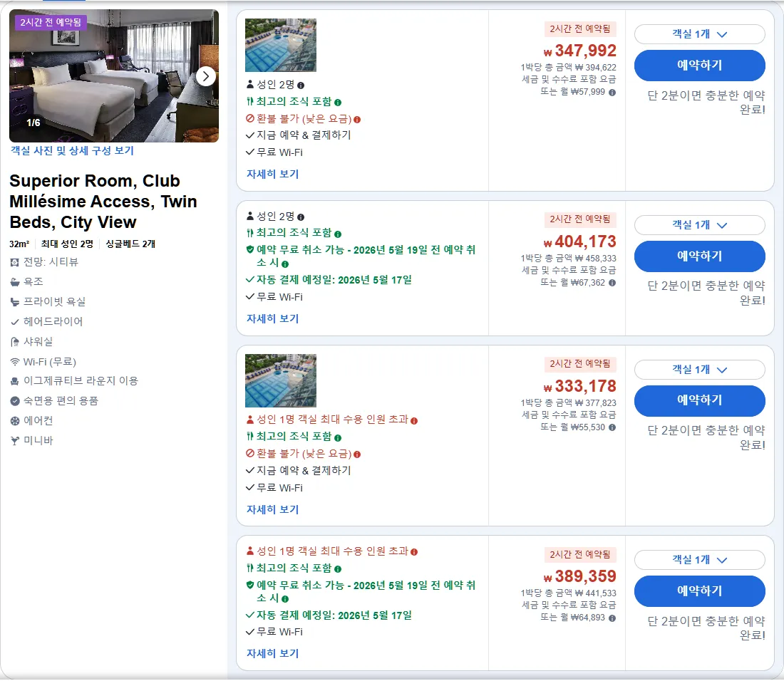
Task: Click info icon next to ₩57,999 monthly price
Action: pos(612,93)
